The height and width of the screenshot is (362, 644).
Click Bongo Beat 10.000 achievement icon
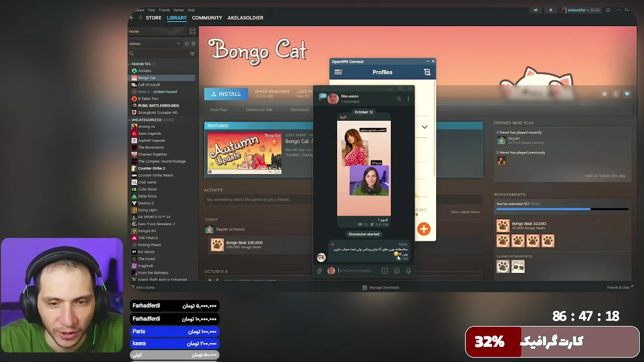click(503, 226)
